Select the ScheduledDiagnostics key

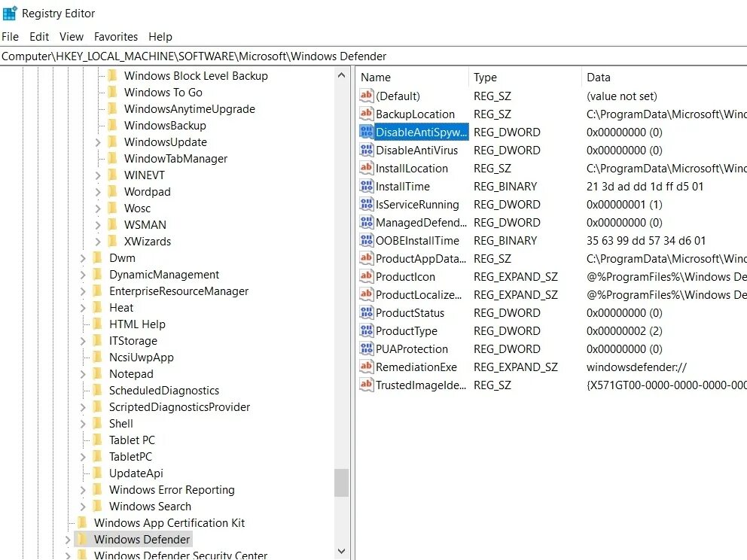pos(164,391)
